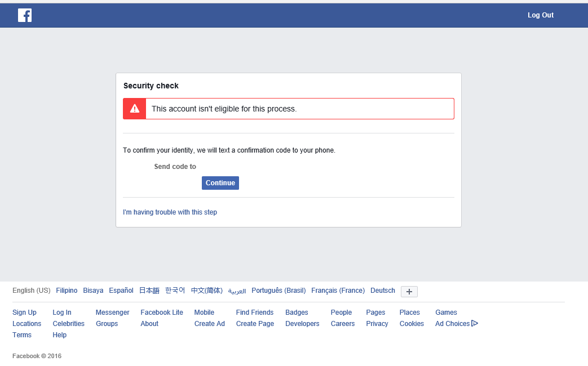
Task: Switch language to Chinese 中文(简体)
Action: click(x=207, y=291)
